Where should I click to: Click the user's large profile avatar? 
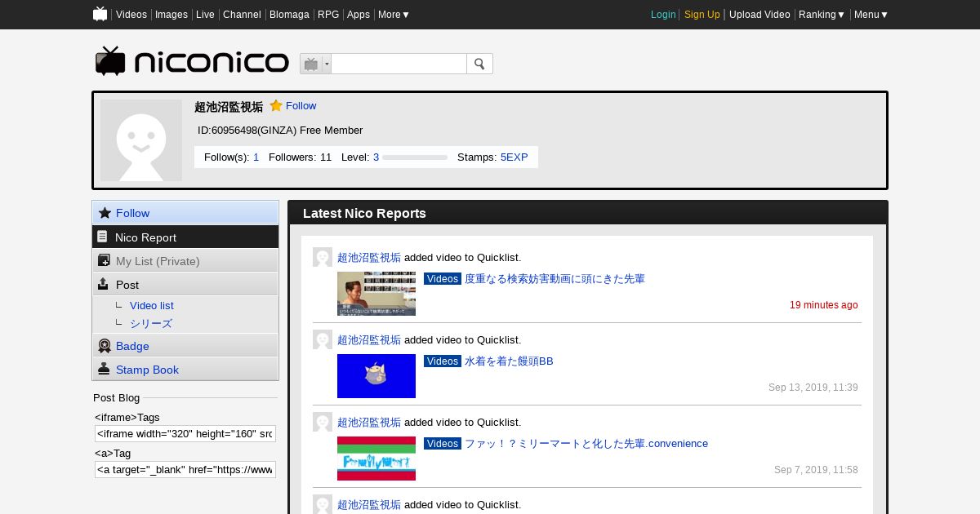tap(141, 140)
